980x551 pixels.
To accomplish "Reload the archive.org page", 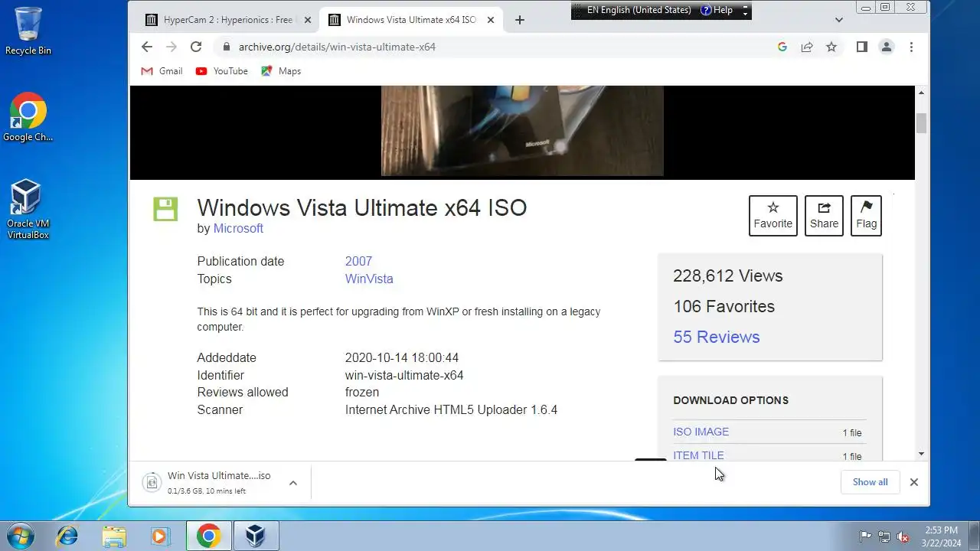I will [x=196, y=47].
